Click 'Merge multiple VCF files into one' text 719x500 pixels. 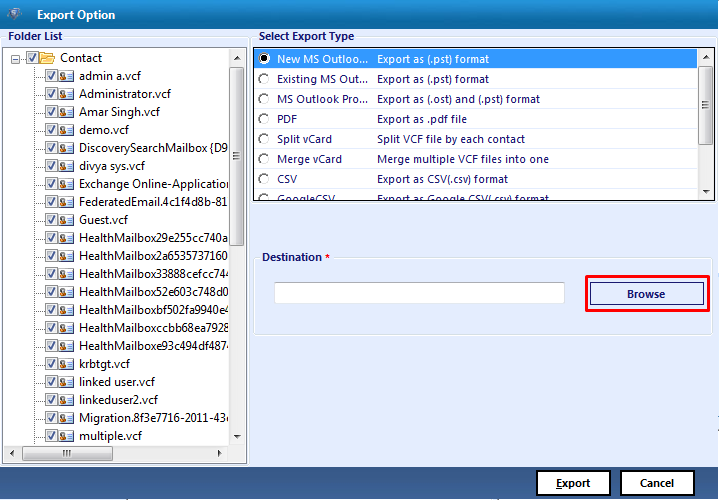[463, 159]
